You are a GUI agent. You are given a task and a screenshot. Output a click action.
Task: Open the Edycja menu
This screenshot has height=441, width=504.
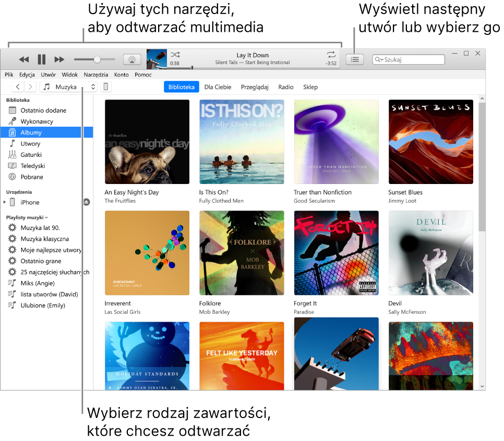[27, 75]
